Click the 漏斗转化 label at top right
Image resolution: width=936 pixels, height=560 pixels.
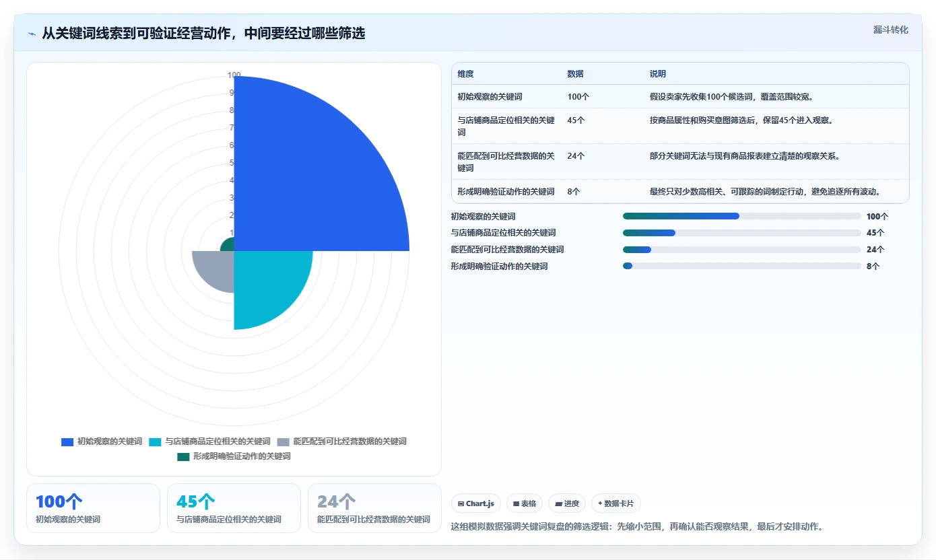coord(890,30)
